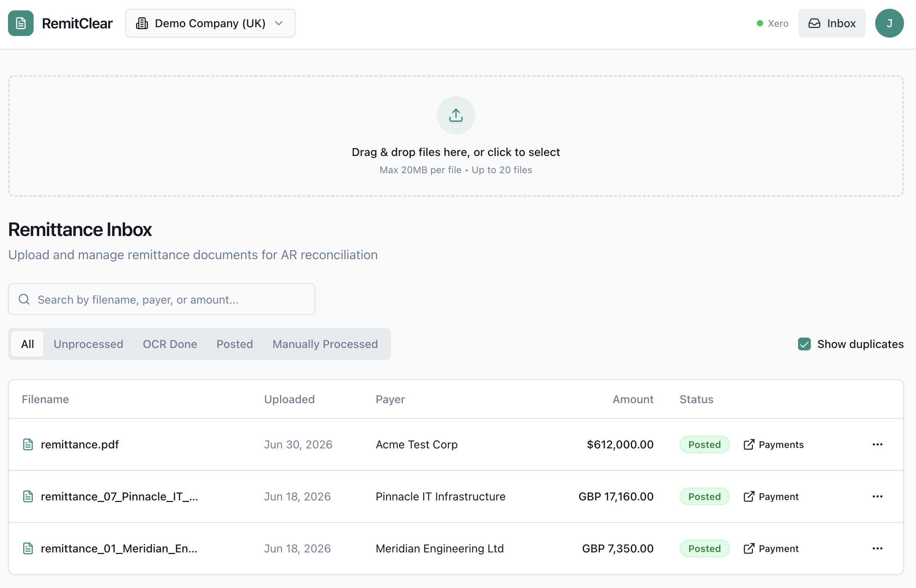Click the file icon beside remittance_07_Pinnacle_IT
This screenshot has height=588, width=916.
pos(28,496)
